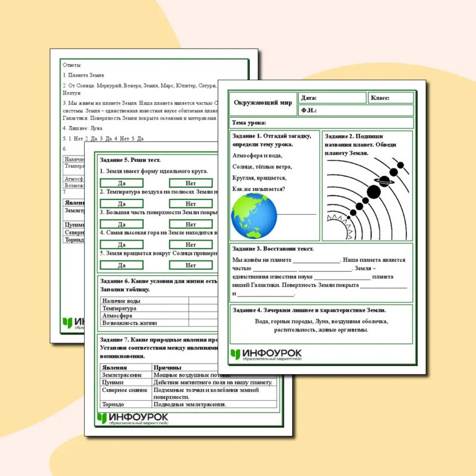Click the 'Задание 3. Восстанови текст.' heading
The height and width of the screenshot is (476, 476).
[x=273, y=249]
